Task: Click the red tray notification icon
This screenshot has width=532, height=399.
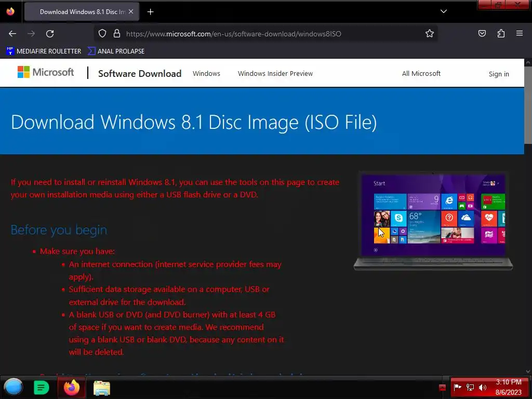Action: [442, 388]
